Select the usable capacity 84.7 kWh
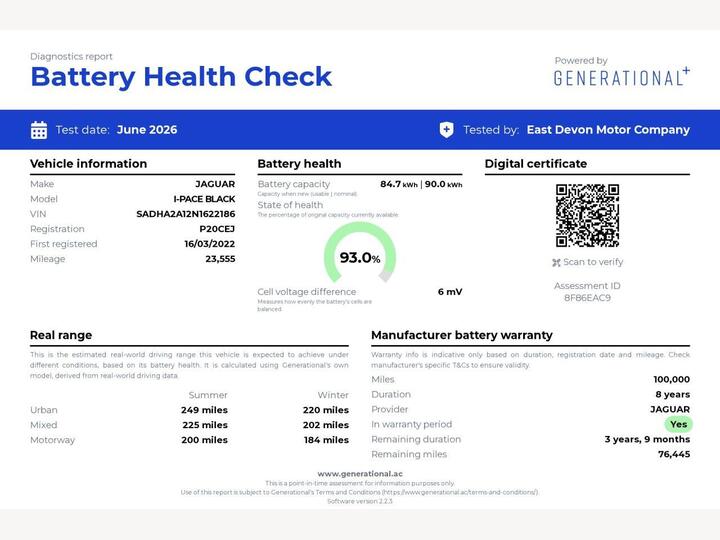The height and width of the screenshot is (540, 720). (399, 184)
